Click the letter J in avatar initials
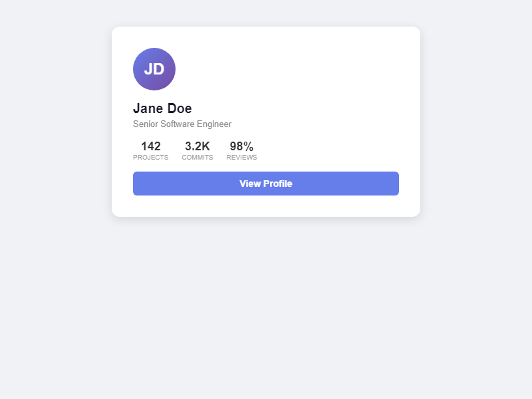The image size is (532, 399). 149,69
